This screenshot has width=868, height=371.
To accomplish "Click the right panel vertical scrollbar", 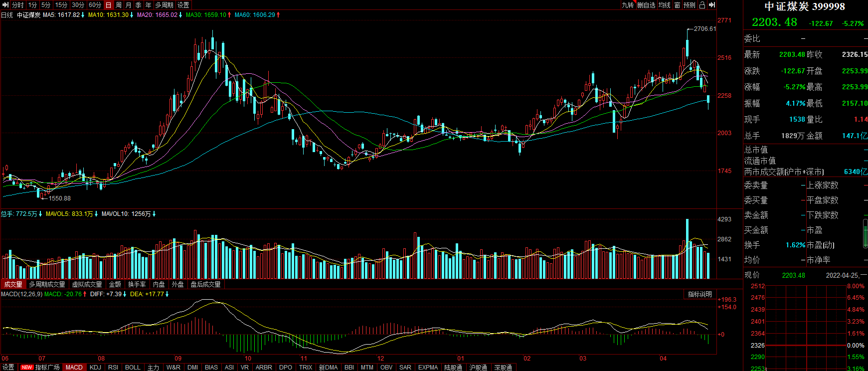I will tap(865, 234).
